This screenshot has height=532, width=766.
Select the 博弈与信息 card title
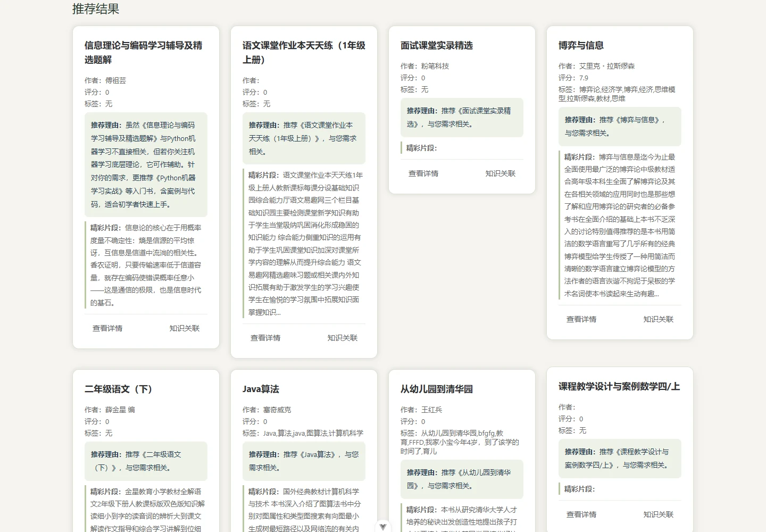click(x=581, y=46)
